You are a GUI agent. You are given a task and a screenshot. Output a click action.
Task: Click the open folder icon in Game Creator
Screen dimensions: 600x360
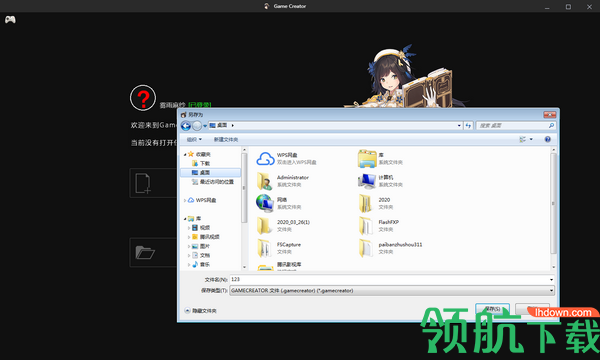click(x=145, y=252)
